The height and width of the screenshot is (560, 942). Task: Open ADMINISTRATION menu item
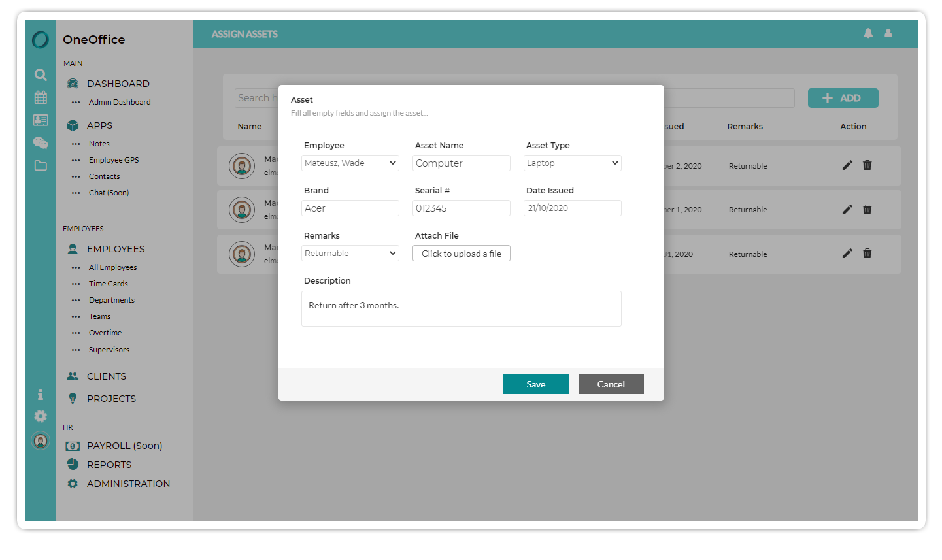129,484
